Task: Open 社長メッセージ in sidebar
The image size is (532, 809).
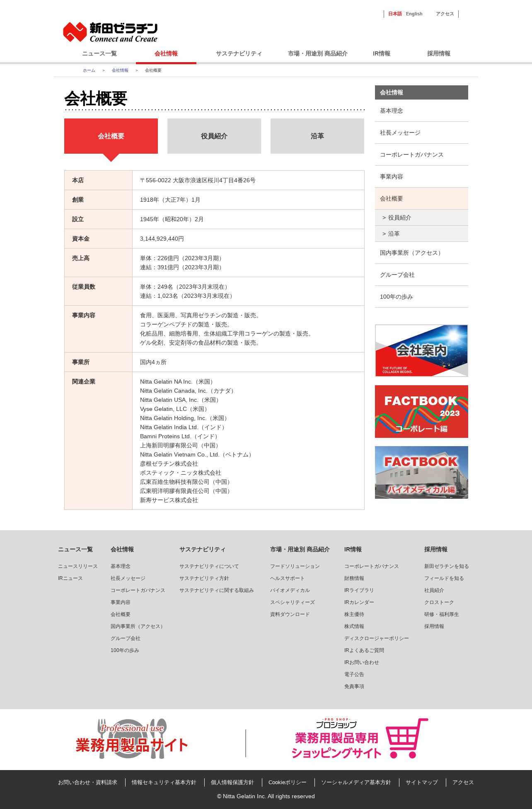Action: pyautogui.click(x=421, y=133)
